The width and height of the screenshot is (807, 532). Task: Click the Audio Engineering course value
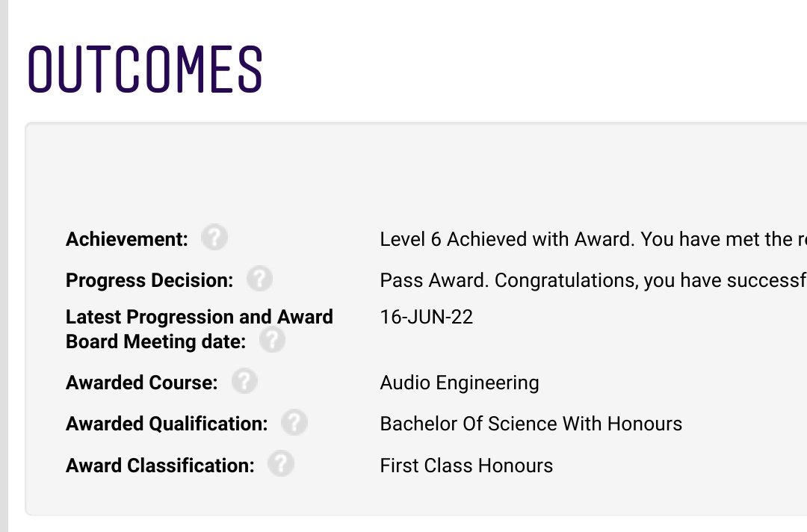[x=460, y=383]
